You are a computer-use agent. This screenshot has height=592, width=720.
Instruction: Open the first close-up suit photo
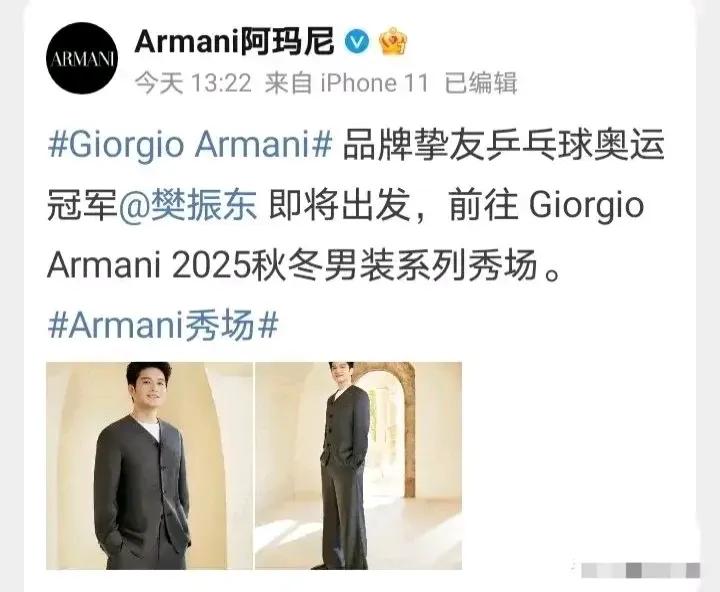tap(149, 466)
